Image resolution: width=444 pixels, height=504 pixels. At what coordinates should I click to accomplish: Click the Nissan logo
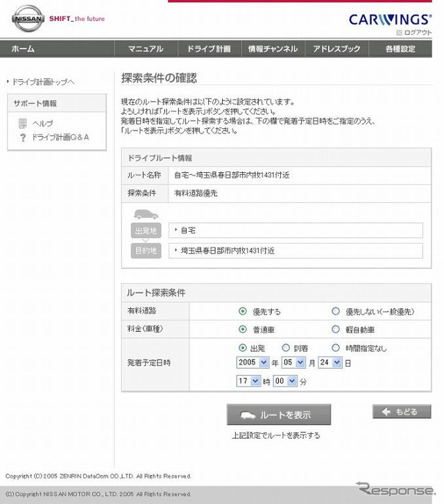click(28, 19)
